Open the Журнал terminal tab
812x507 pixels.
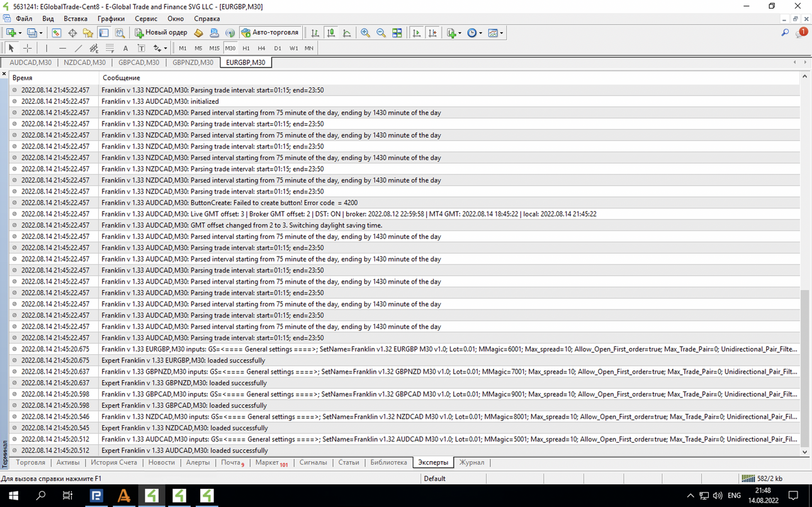(471, 462)
